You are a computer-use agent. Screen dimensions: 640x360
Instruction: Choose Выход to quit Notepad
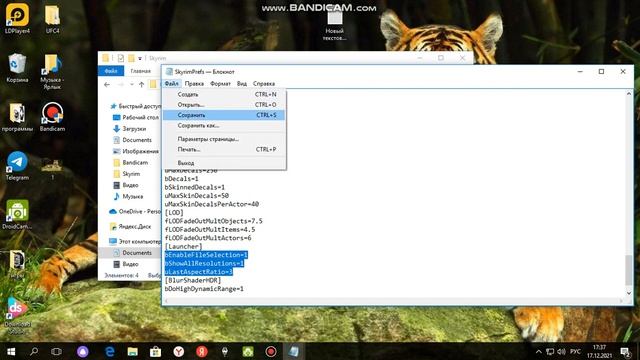click(x=224, y=163)
